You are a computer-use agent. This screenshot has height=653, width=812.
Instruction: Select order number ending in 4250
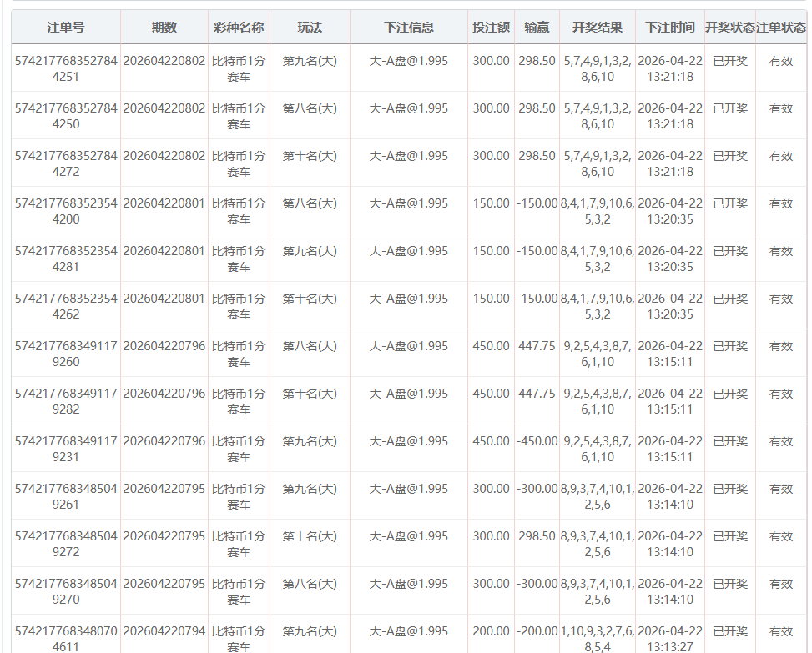[x=65, y=116]
